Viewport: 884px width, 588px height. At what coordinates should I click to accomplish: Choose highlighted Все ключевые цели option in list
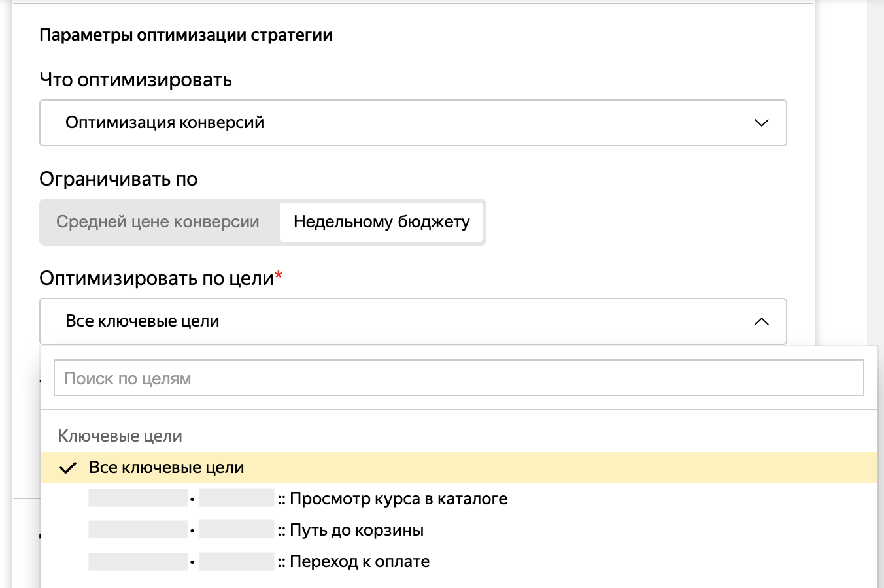pos(167,468)
